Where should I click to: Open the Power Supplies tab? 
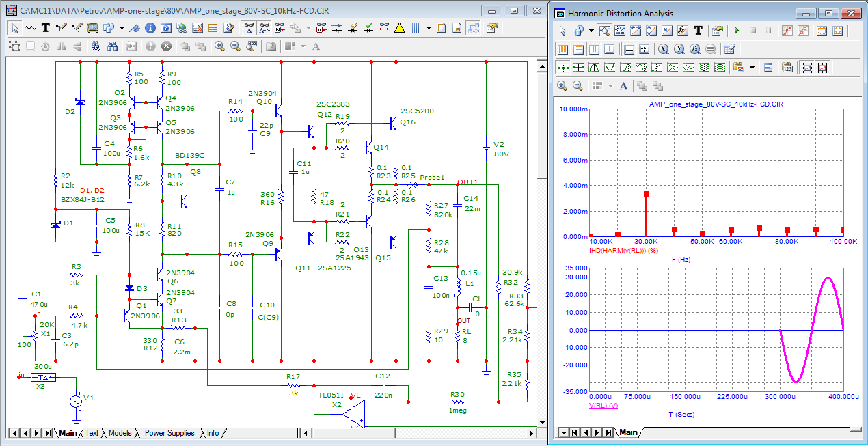pyautogui.click(x=169, y=433)
